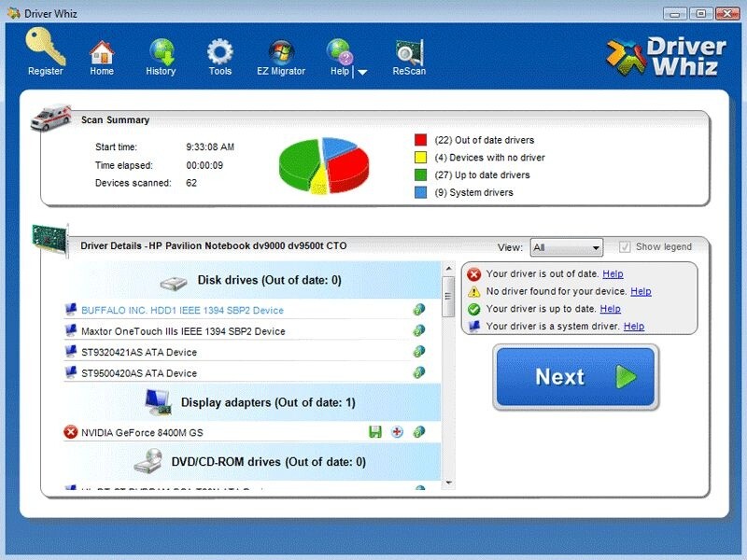Click the Driver Whiz title bar icon
This screenshot has height=560, width=747.
14,13
